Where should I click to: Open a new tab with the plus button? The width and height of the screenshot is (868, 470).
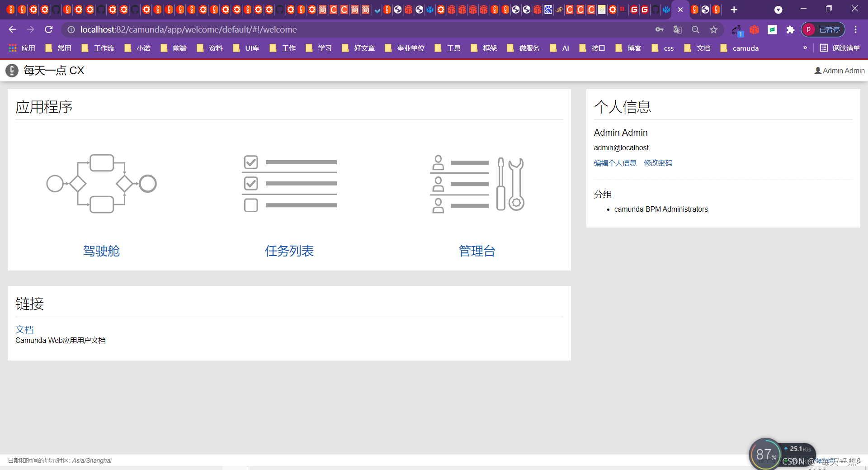pyautogui.click(x=734, y=9)
